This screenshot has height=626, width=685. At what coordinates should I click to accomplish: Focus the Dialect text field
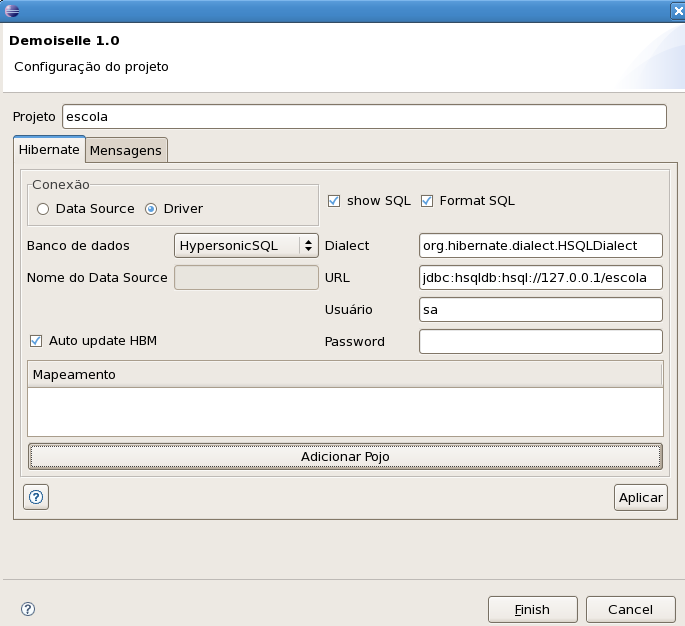pyautogui.click(x=541, y=245)
